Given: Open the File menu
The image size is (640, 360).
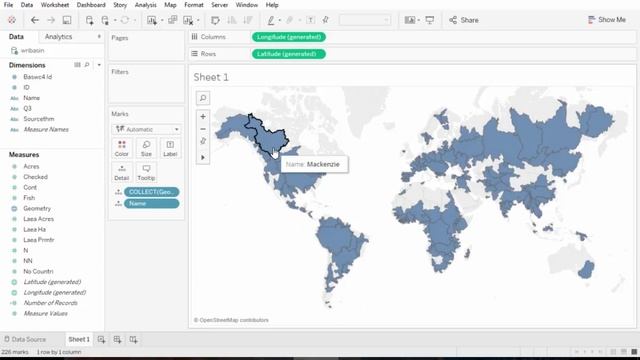Looking at the screenshot, I should point(8,5).
